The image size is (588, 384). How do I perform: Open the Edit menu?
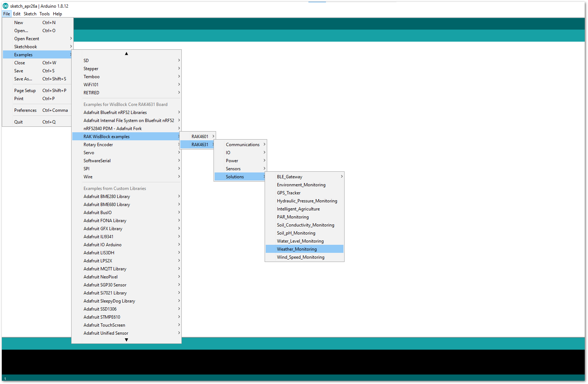(17, 14)
